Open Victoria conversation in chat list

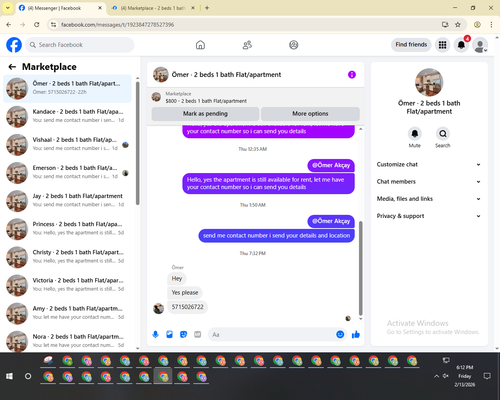67,286
